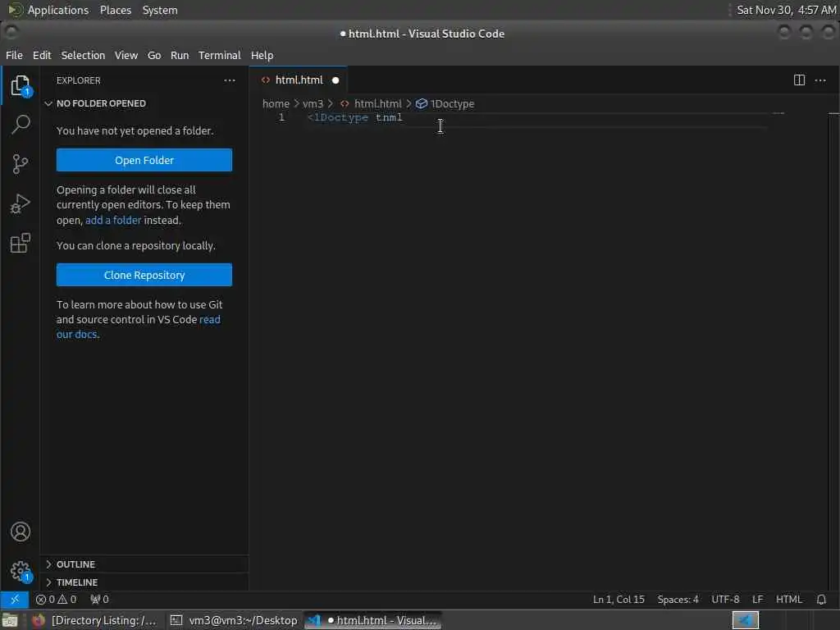The image size is (840, 630).
Task: Click the ports forwarded status indicator
Action: point(99,600)
